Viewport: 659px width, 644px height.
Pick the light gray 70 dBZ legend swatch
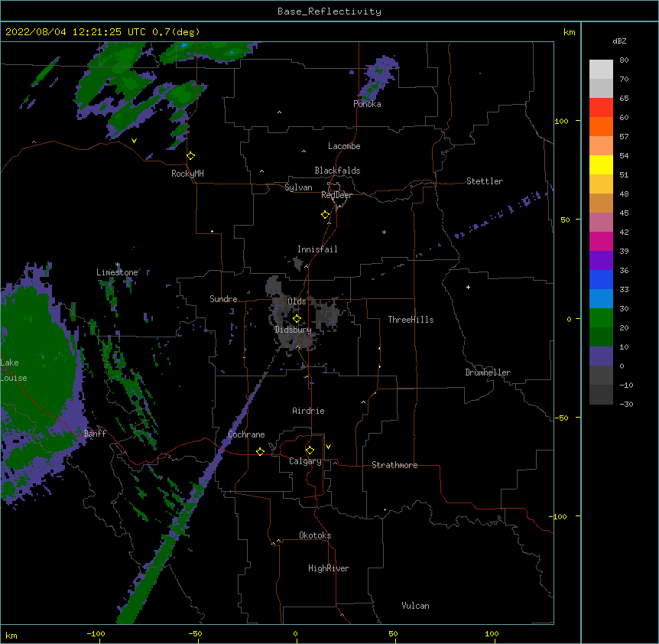click(601, 70)
